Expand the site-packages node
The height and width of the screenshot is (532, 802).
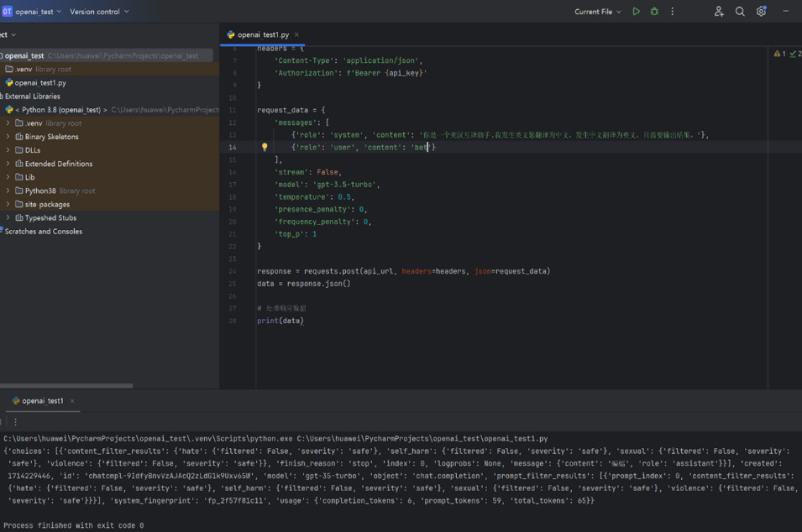click(x=8, y=205)
